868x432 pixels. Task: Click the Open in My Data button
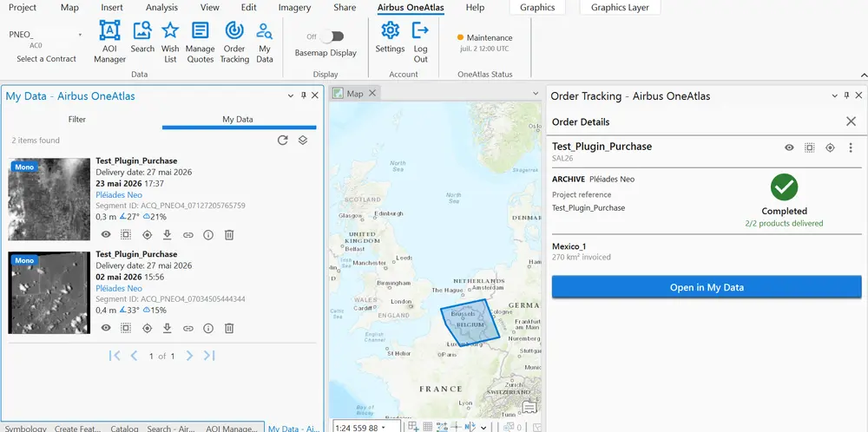point(707,287)
